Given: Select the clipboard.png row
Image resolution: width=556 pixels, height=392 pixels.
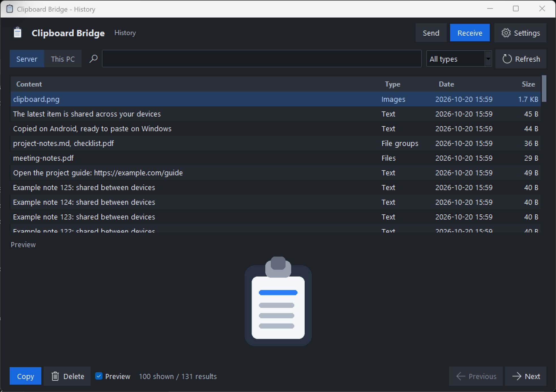Looking at the screenshot, I should (276, 99).
